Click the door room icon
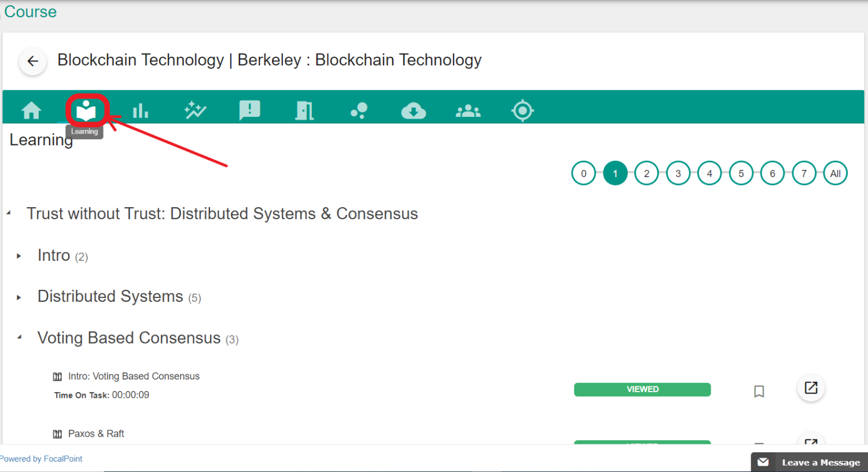868x472 pixels. [x=304, y=110]
